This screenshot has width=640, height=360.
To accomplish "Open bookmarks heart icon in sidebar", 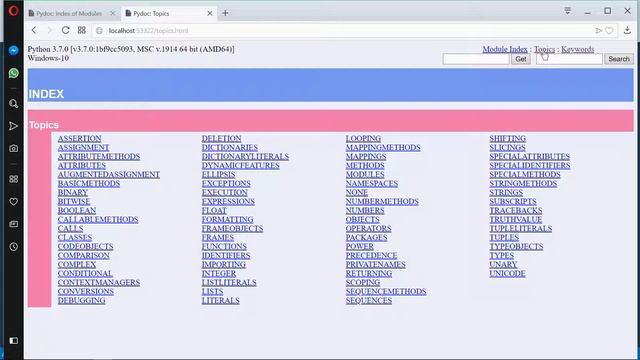I will 13,202.
